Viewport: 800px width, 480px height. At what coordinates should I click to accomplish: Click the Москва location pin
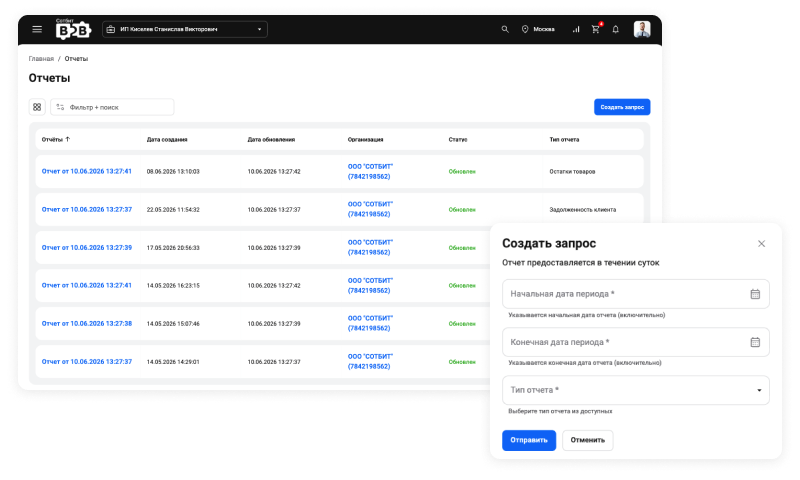[x=524, y=29]
